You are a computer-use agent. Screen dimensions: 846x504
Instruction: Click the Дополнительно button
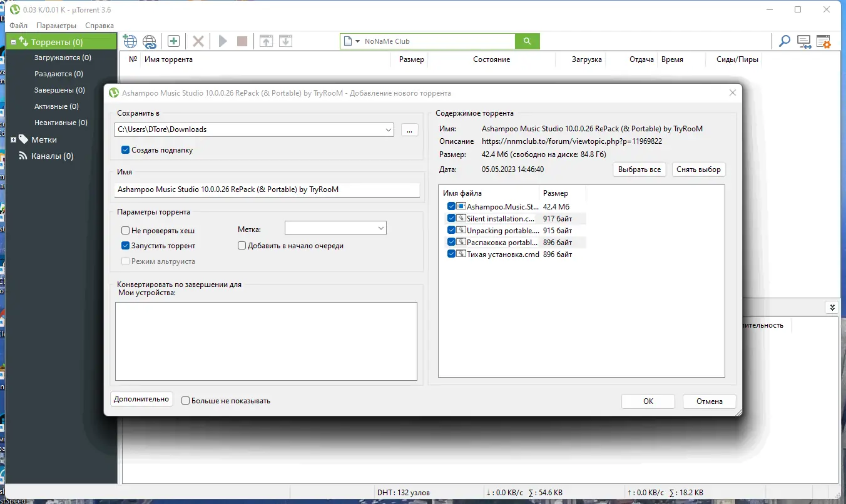141,399
